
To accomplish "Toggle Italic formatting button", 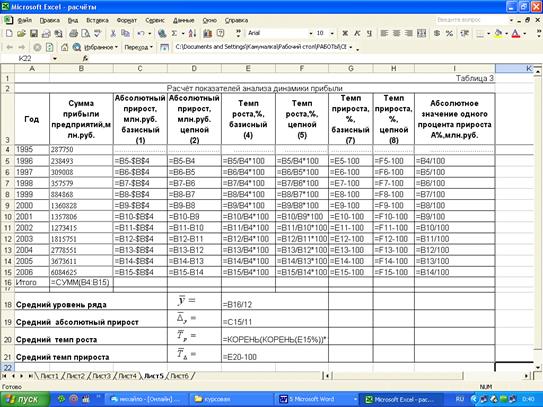I will [x=357, y=33].
